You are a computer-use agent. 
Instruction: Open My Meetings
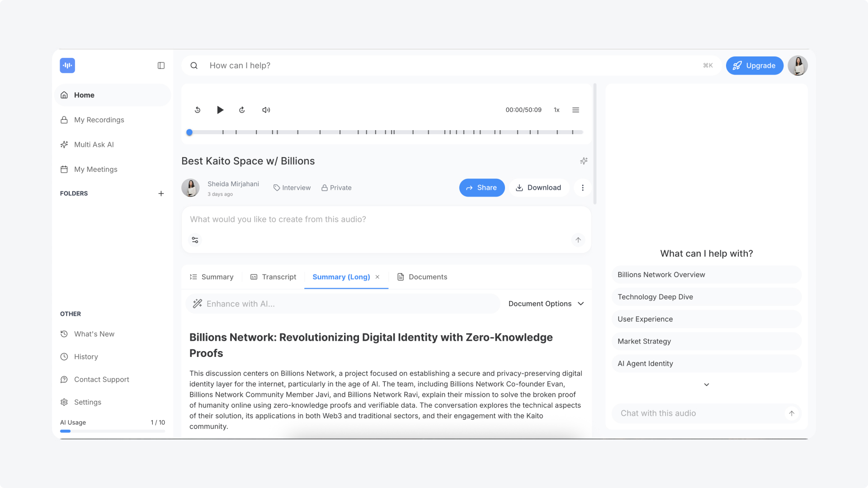point(113,169)
